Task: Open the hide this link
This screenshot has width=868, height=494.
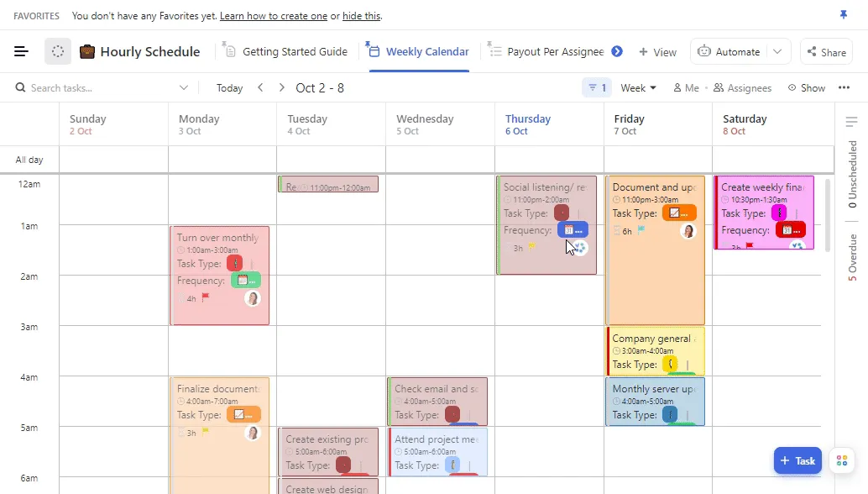Action: pyautogui.click(x=361, y=15)
